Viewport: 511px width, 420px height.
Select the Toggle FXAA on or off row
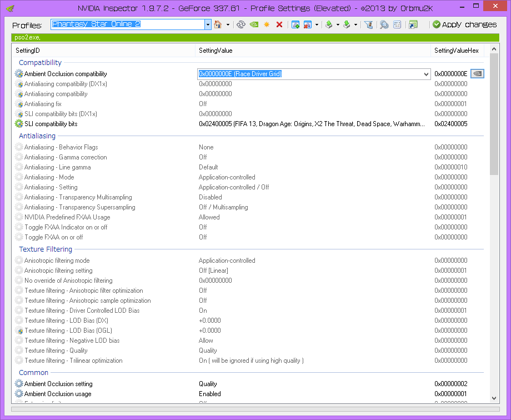coord(248,237)
